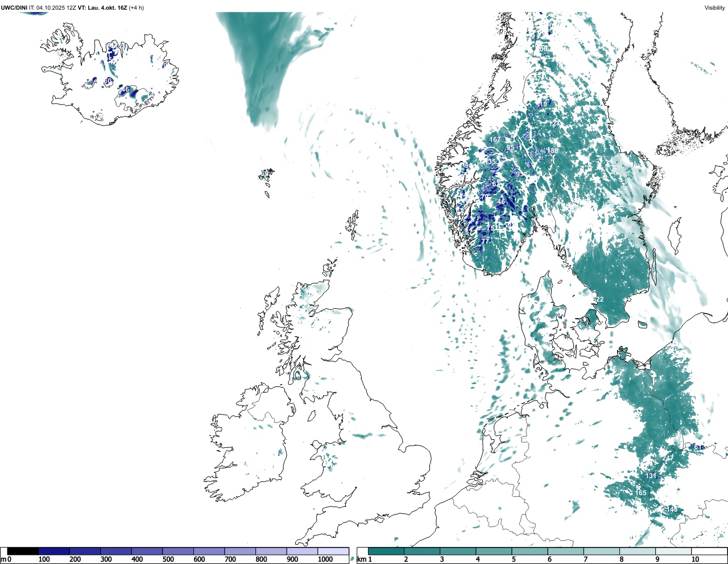The width and height of the screenshot is (728, 564).
Task: Pick the 9–10 km palest teal swatch
Action: (x=673, y=551)
